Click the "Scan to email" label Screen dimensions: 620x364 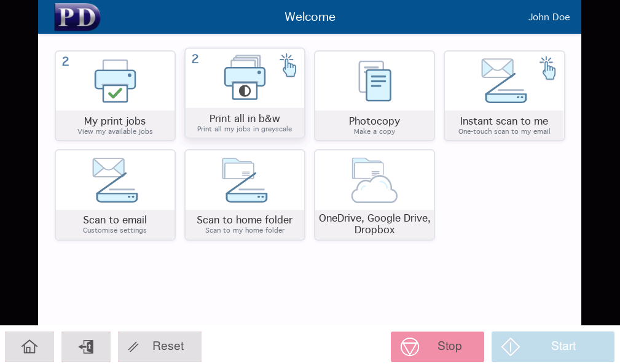[x=115, y=220]
